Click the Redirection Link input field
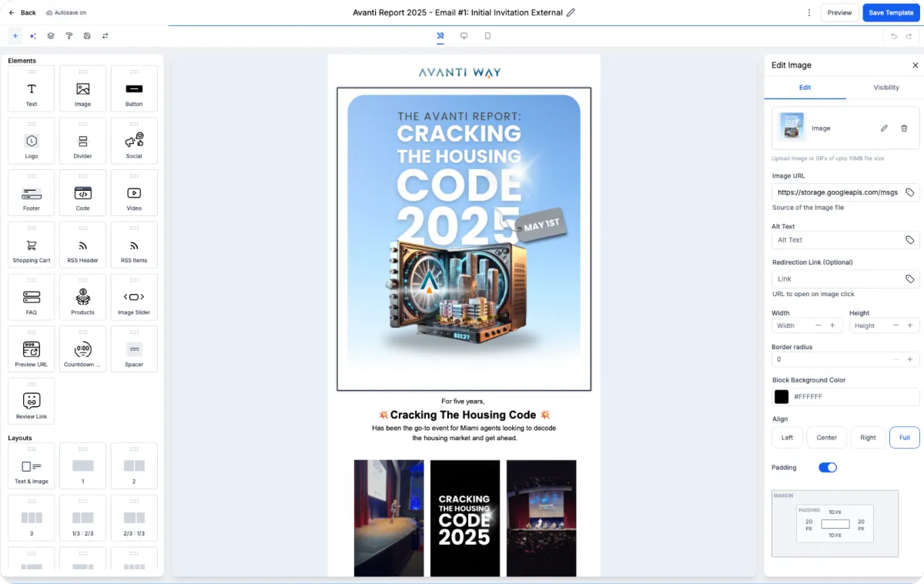Screen dimensions: 924x584 pos(845,279)
